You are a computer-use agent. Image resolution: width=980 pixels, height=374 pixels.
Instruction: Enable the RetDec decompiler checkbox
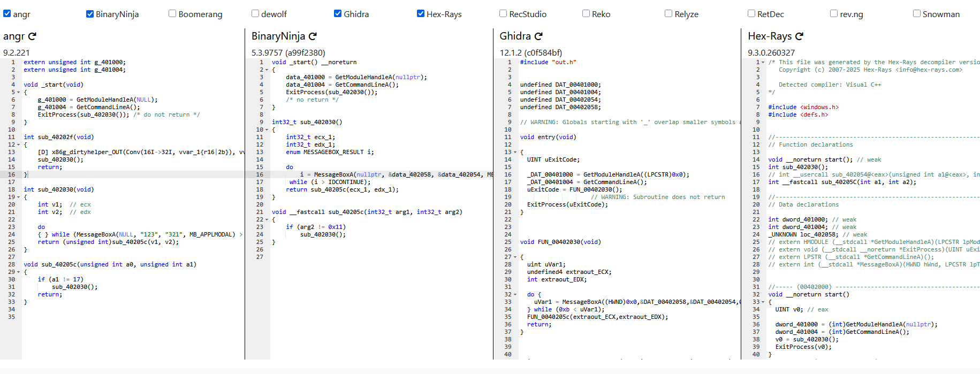(751, 13)
